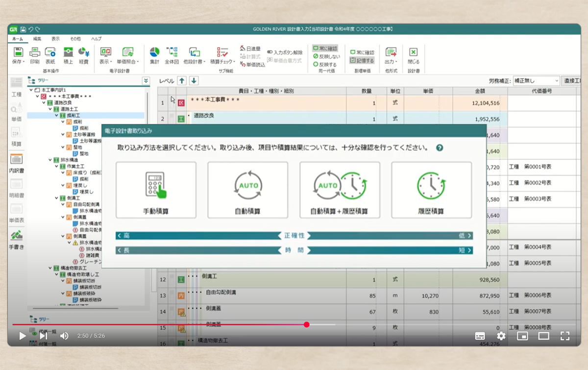Choose 自動積算 auto estimate option

coord(247,190)
